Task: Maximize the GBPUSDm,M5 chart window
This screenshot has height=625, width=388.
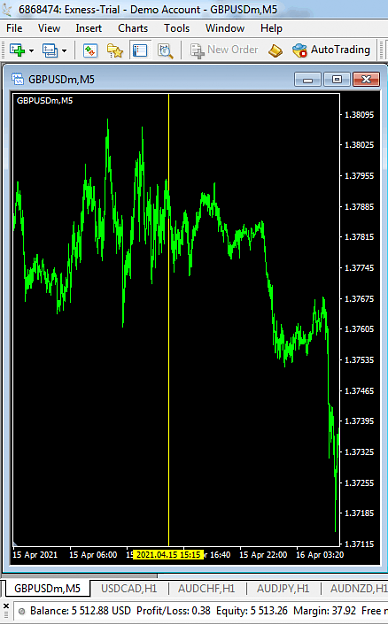Action: [x=337, y=80]
